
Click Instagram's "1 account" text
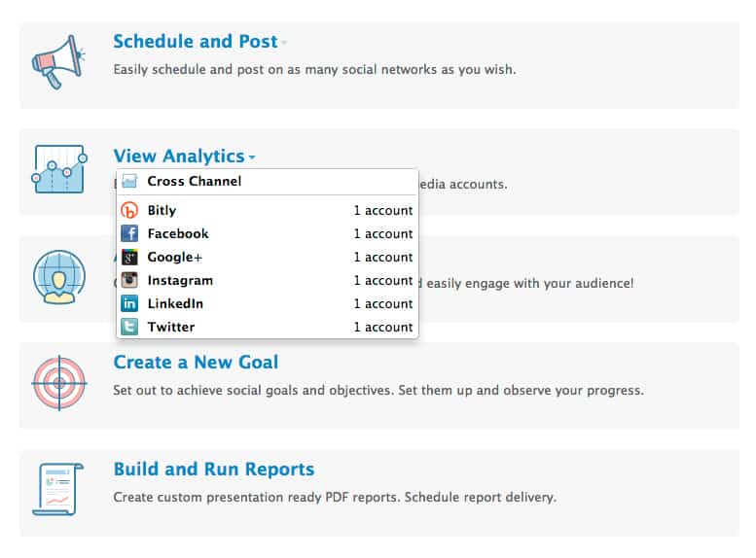[x=383, y=280]
